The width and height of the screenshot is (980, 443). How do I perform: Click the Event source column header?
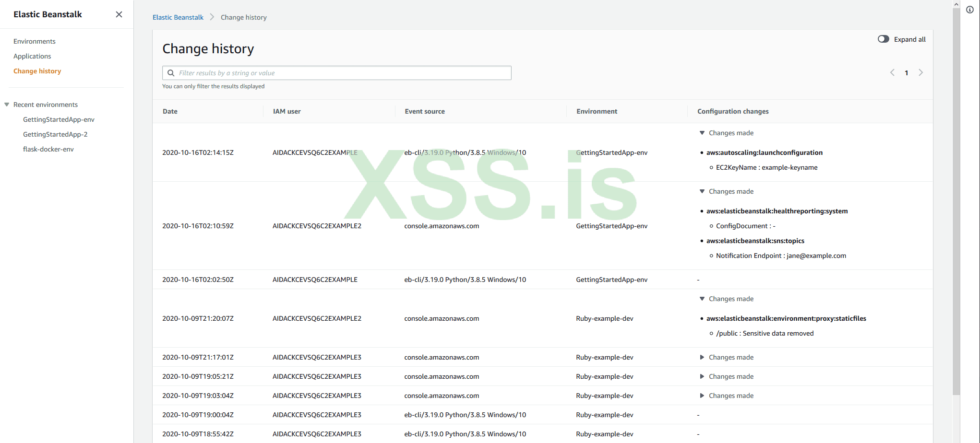point(425,111)
